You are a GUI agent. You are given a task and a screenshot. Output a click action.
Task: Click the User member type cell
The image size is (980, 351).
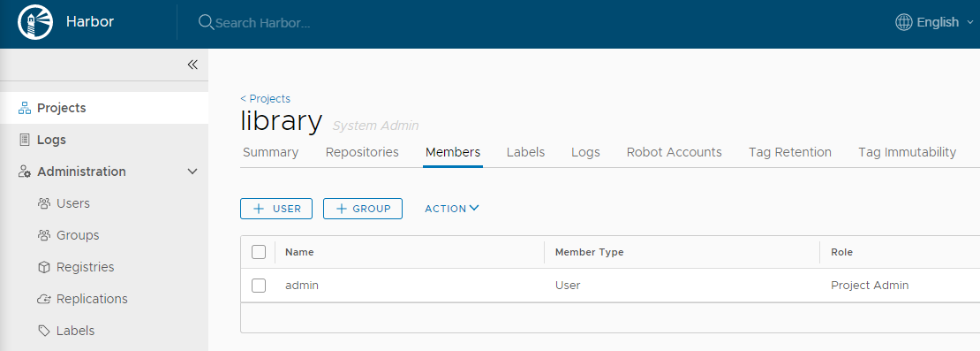point(568,286)
